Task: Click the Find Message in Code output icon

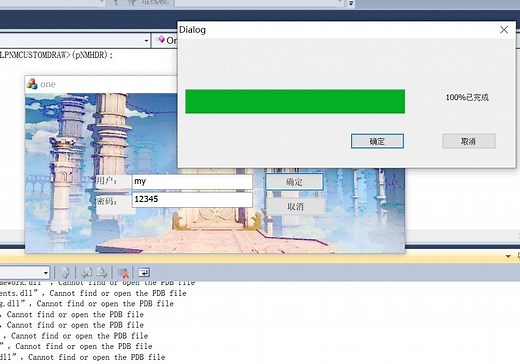Action: 65,273
